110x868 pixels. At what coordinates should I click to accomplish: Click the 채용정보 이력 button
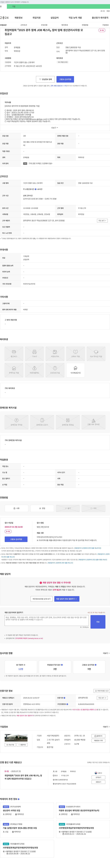[99, 740]
